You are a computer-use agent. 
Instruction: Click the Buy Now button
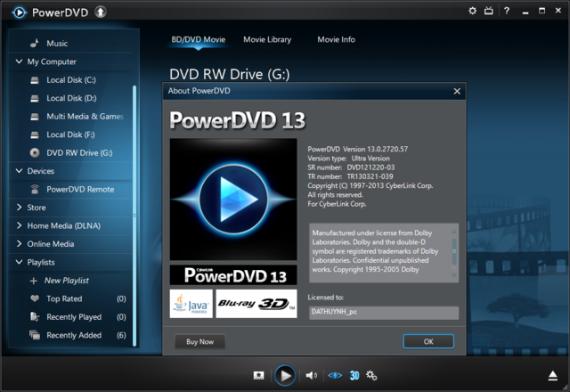coord(199,341)
